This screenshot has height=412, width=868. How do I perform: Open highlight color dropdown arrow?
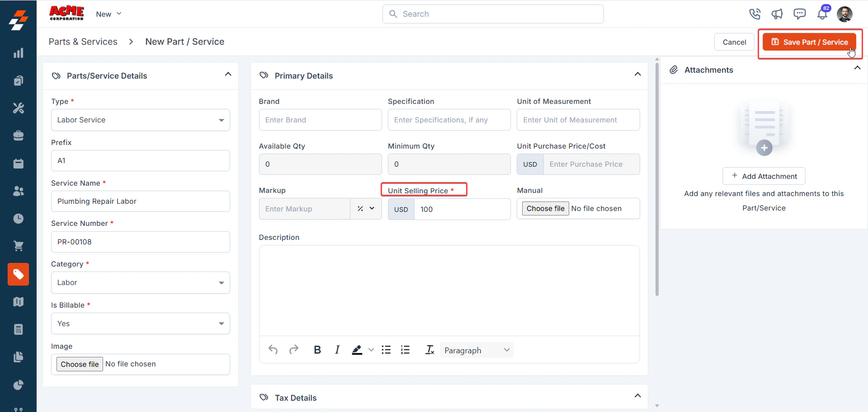[371, 350]
